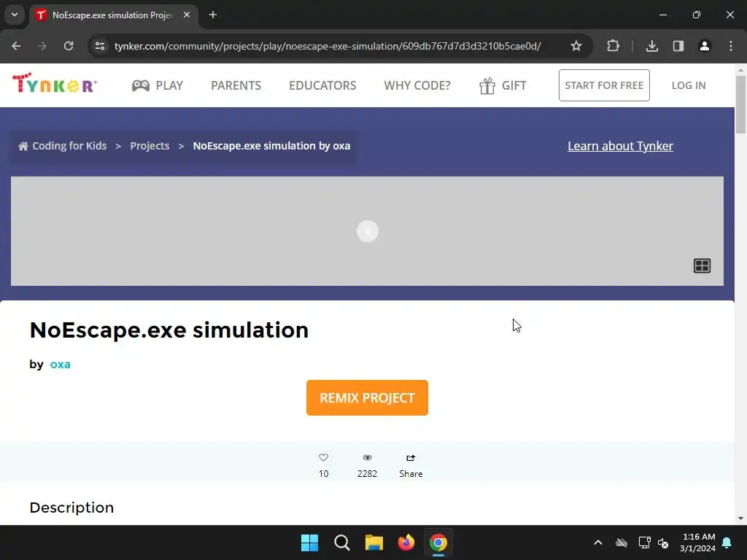Select the NoEscape.exe simulation tab
The width and height of the screenshot is (747, 560).
click(x=115, y=15)
